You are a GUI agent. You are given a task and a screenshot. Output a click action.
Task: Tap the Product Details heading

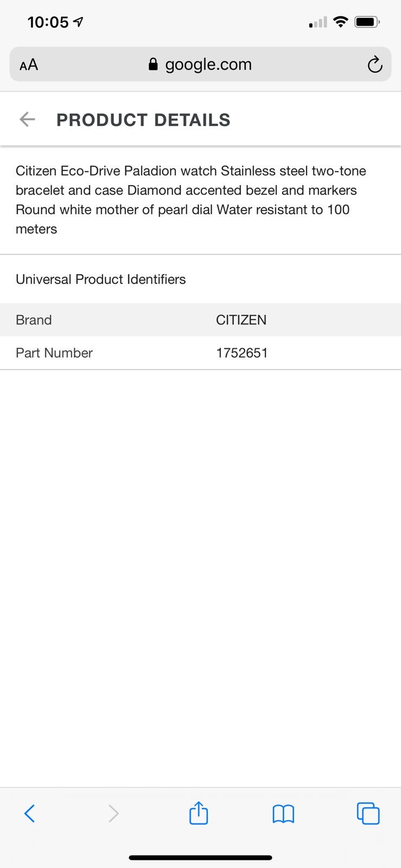coord(143,120)
